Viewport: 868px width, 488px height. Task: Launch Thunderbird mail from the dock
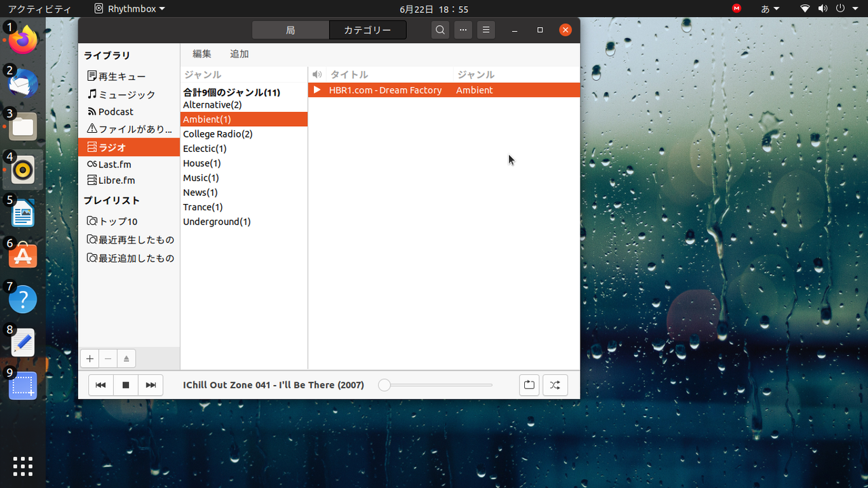(x=23, y=83)
